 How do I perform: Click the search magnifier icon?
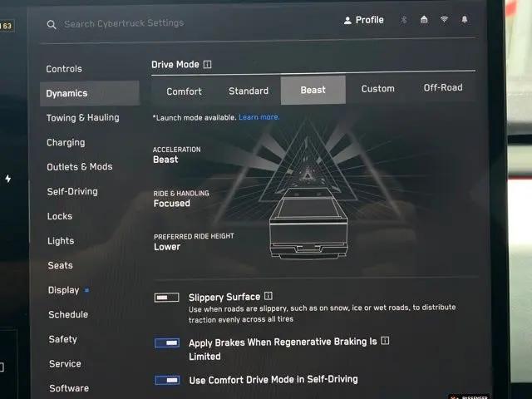[x=52, y=24]
